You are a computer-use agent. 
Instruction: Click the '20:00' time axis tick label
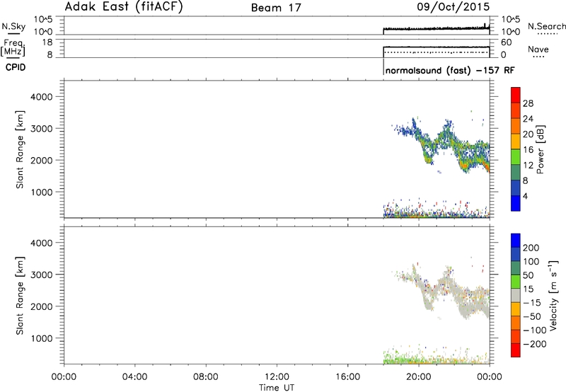419,377
